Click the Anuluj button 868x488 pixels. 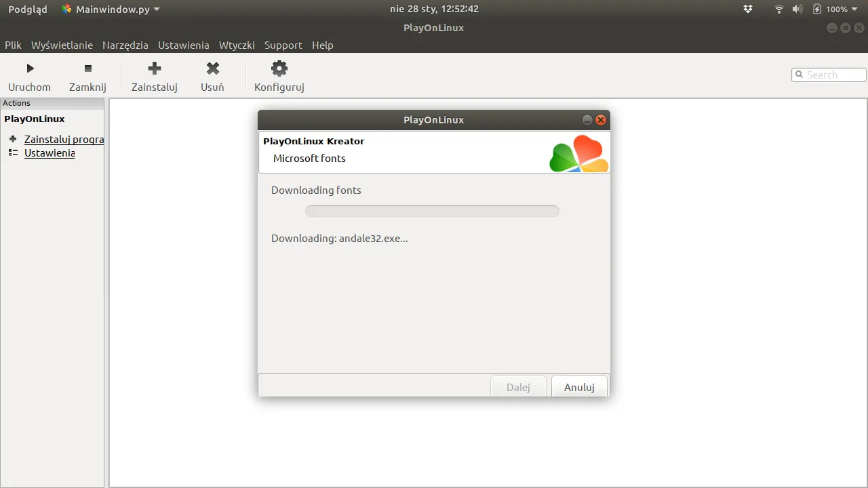(x=579, y=387)
